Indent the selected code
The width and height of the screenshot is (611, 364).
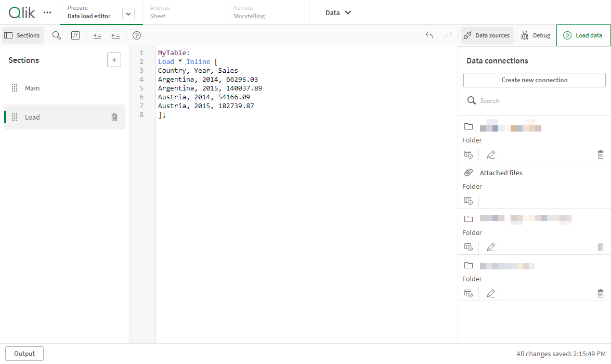click(x=96, y=35)
